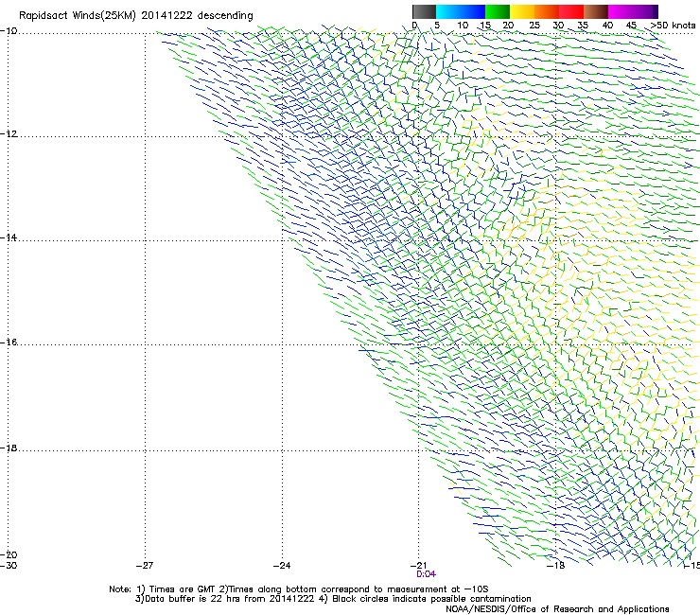This screenshot has width=700, height=615.
Task: Click the title text 'Rapidscat Winds(25KM) 20141222 descending'
Action: [136, 16]
